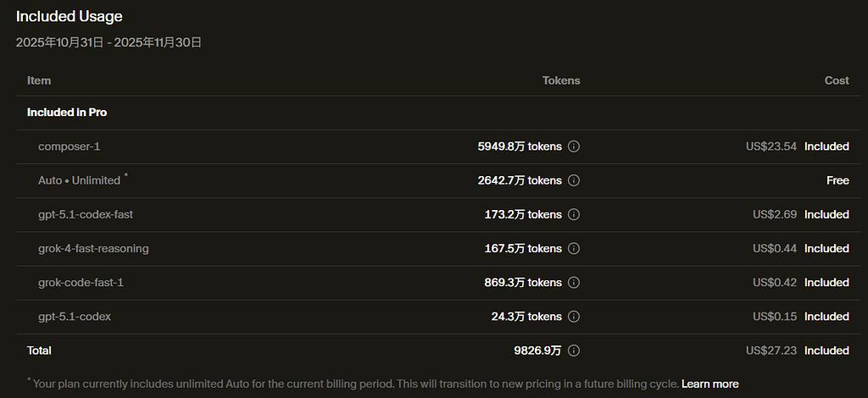Click the Total row label

pyautogui.click(x=39, y=351)
